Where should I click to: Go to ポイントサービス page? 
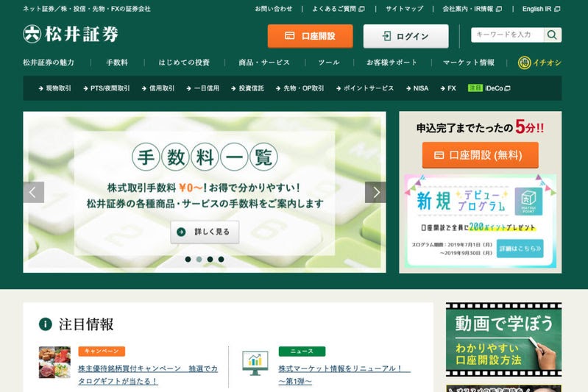tap(365, 88)
